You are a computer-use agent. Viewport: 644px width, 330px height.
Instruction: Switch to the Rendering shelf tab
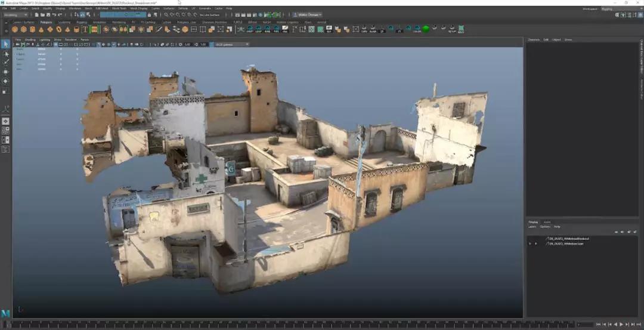point(119,22)
